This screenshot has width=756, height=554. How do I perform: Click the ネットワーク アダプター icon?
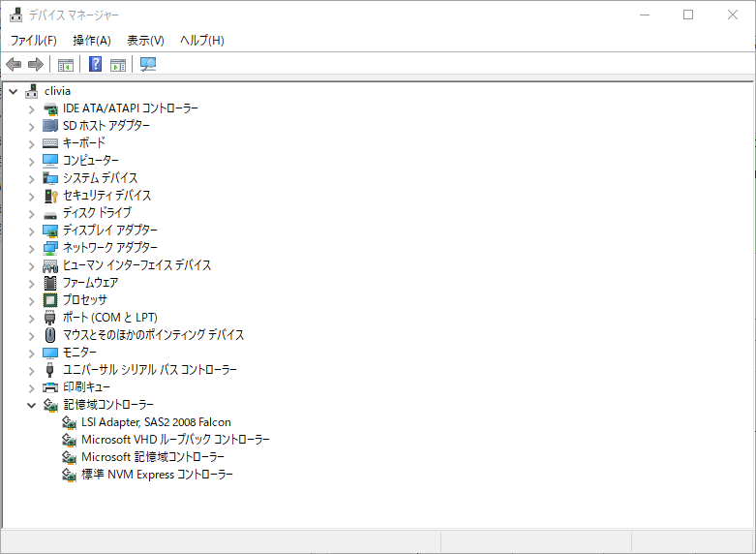(x=50, y=248)
